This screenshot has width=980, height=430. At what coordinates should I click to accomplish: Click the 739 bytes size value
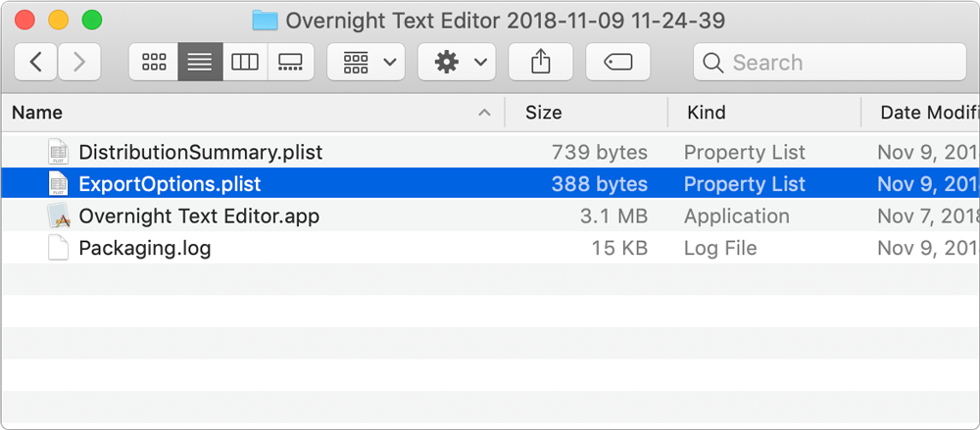pos(600,152)
